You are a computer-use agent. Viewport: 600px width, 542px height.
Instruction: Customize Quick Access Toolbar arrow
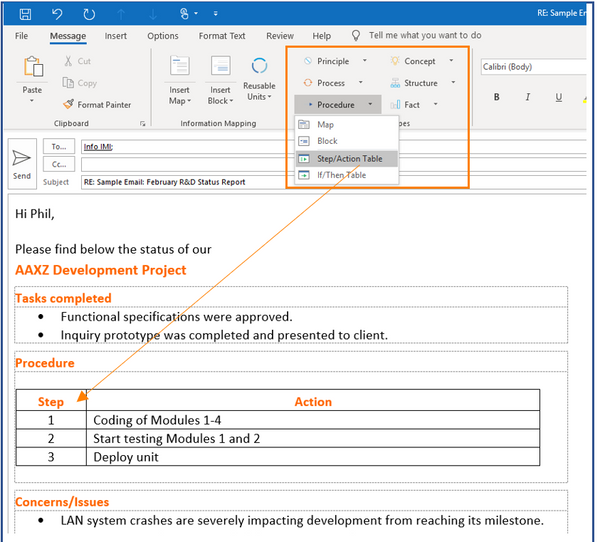pyautogui.click(x=215, y=14)
